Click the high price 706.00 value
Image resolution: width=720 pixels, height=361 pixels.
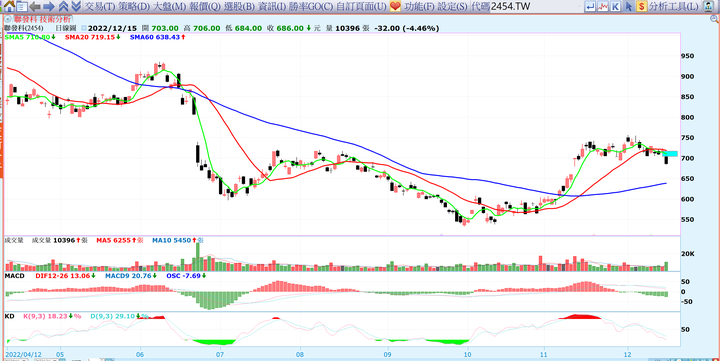pyautogui.click(x=207, y=28)
